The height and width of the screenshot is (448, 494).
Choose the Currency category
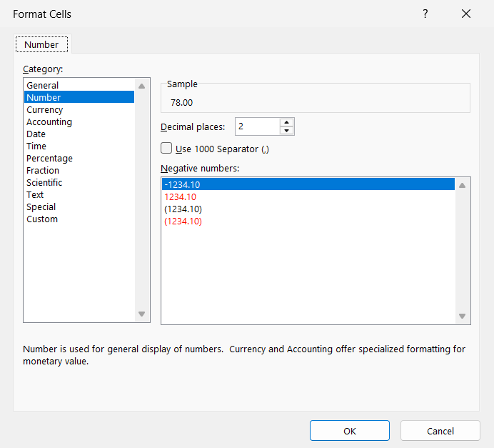(79, 110)
